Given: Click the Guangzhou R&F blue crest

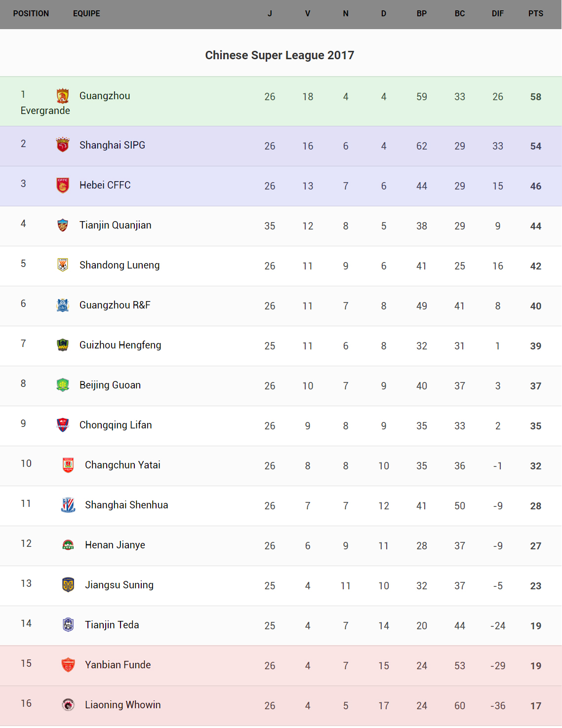Looking at the screenshot, I should coord(63,305).
